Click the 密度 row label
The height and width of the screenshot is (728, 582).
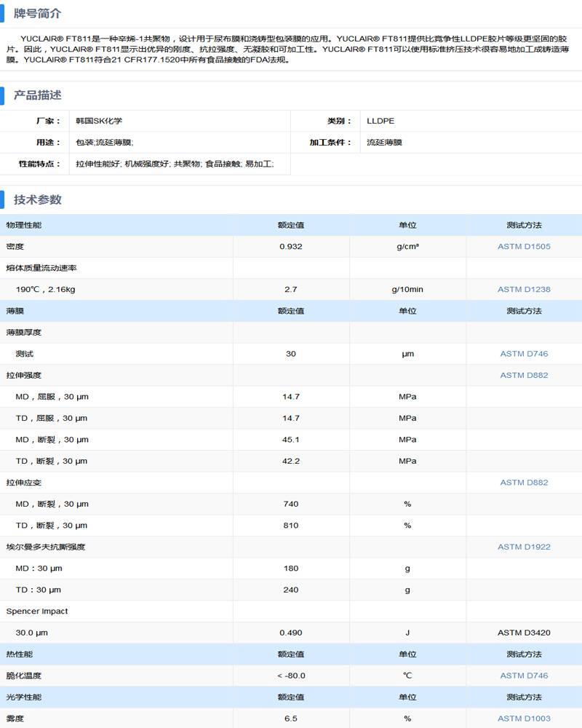coord(15,247)
